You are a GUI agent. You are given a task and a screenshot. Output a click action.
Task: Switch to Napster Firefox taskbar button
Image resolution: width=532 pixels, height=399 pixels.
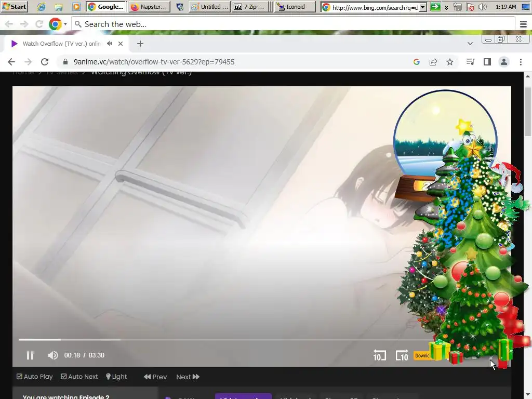click(x=149, y=7)
